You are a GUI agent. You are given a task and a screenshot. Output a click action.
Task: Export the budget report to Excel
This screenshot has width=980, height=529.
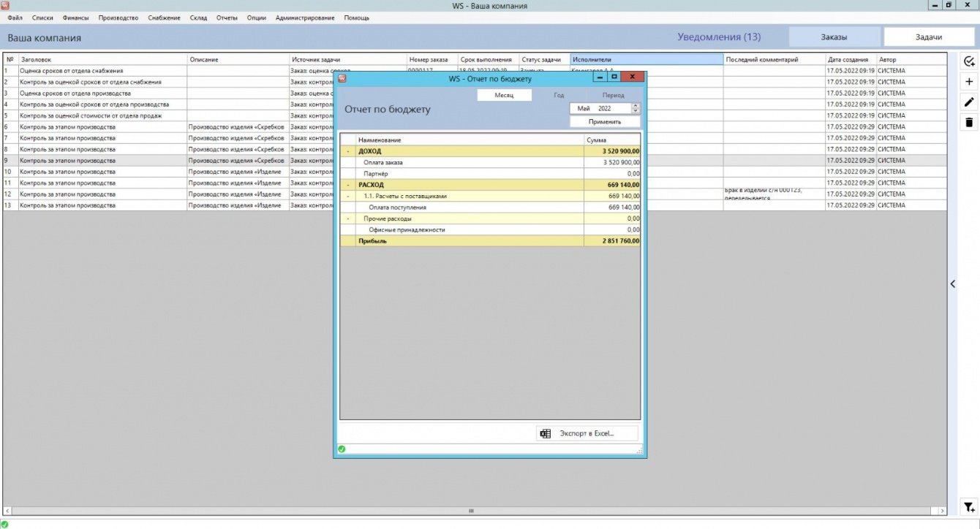pos(587,433)
